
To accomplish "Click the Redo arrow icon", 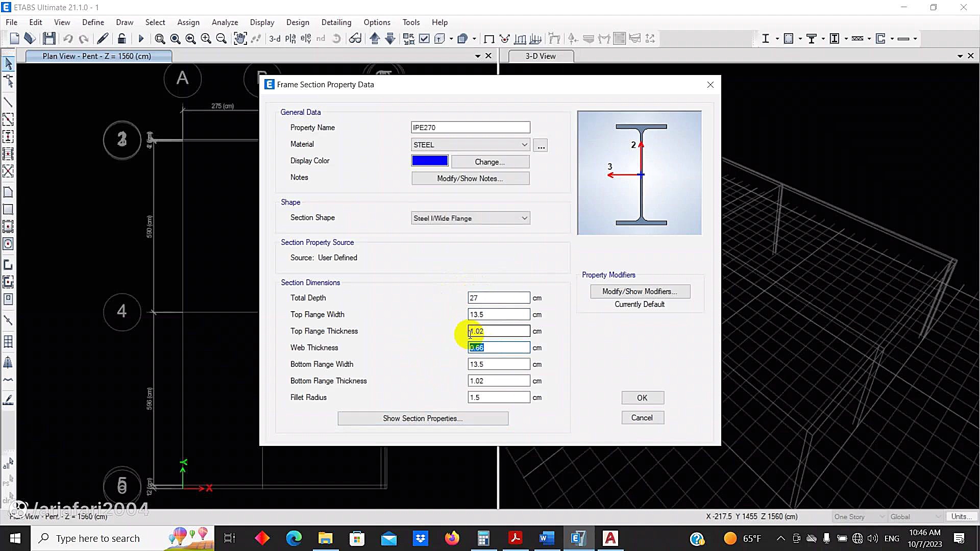I will pos(84,39).
